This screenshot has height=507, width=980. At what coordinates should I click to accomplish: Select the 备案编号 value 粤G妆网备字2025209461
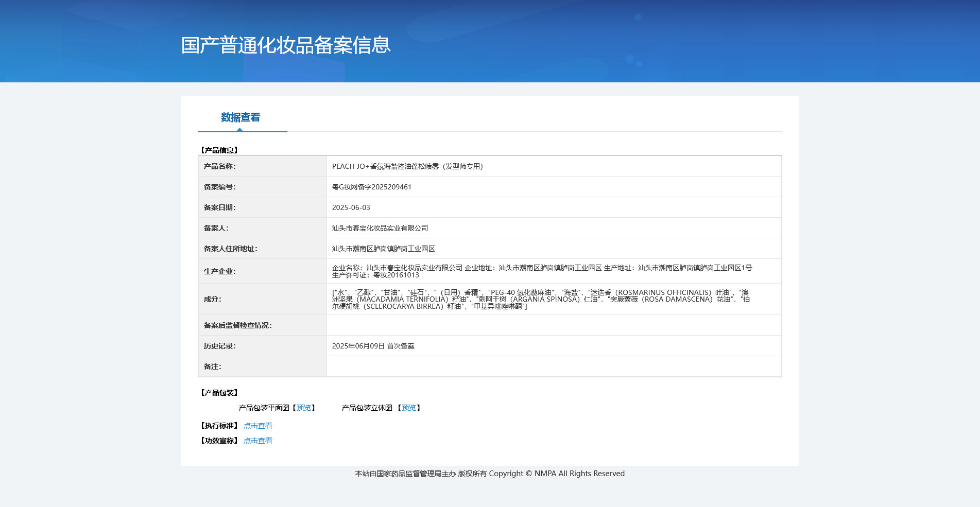(372, 187)
